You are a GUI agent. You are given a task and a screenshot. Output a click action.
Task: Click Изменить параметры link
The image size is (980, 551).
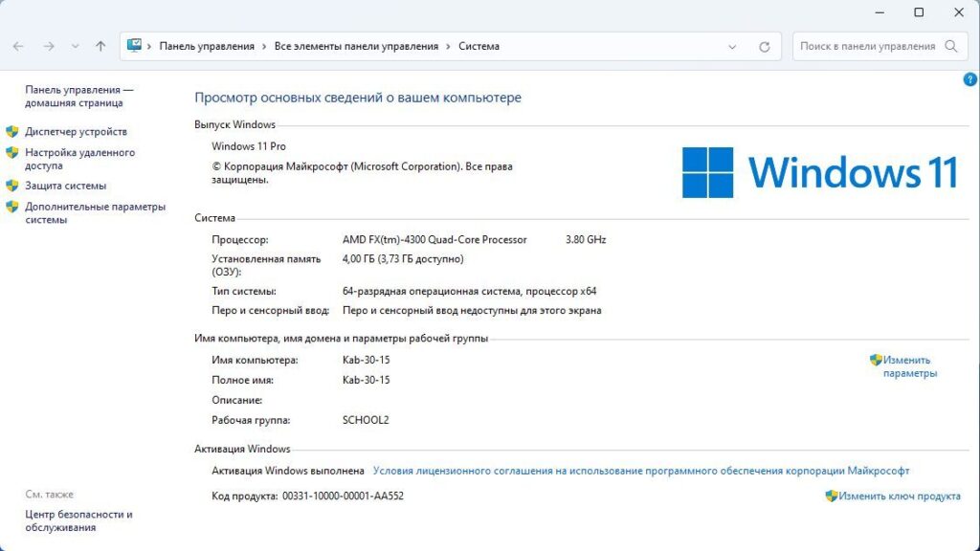point(907,366)
